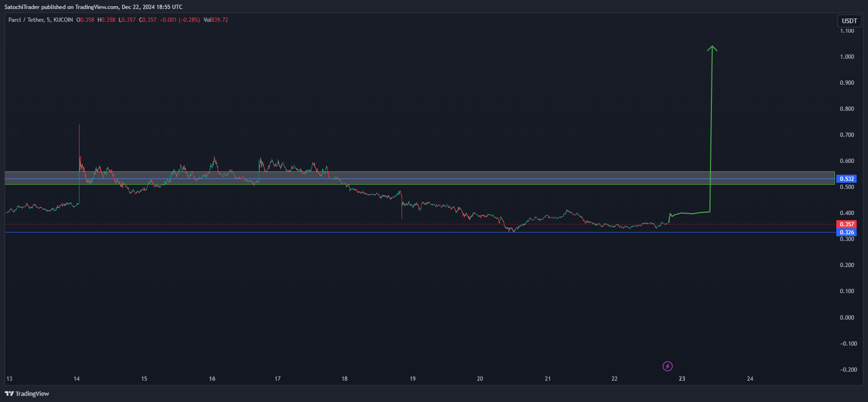
Task: Click the purple lightning bolt event icon
Action: pyautogui.click(x=667, y=366)
